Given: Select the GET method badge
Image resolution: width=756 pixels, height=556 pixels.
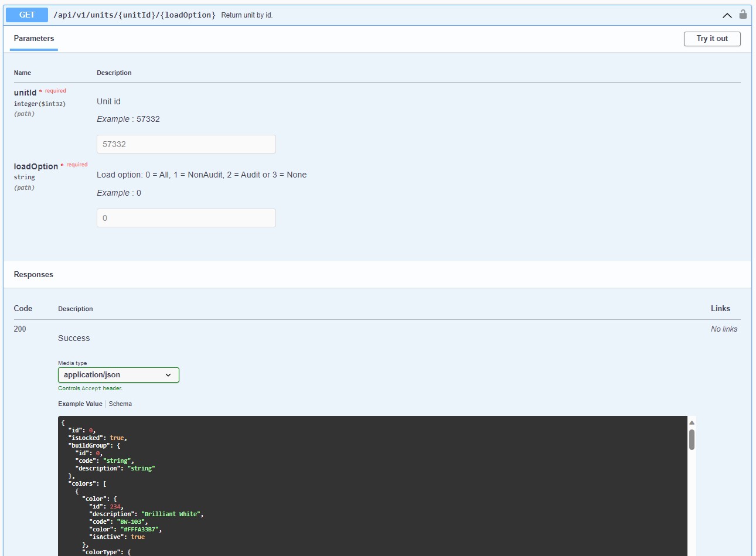Looking at the screenshot, I should [x=26, y=15].
